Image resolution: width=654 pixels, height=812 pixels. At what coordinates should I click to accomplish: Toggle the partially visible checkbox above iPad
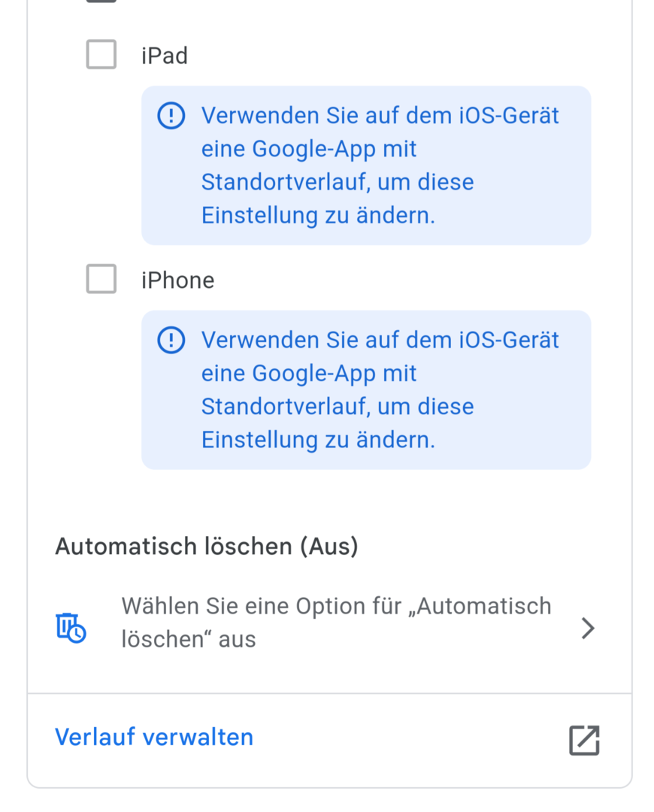pyautogui.click(x=101, y=2)
